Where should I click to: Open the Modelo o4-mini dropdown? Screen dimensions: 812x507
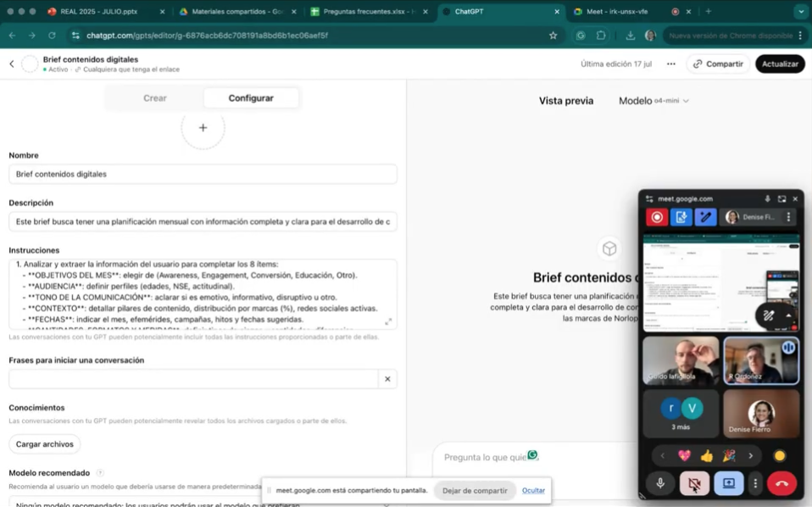[653, 101]
